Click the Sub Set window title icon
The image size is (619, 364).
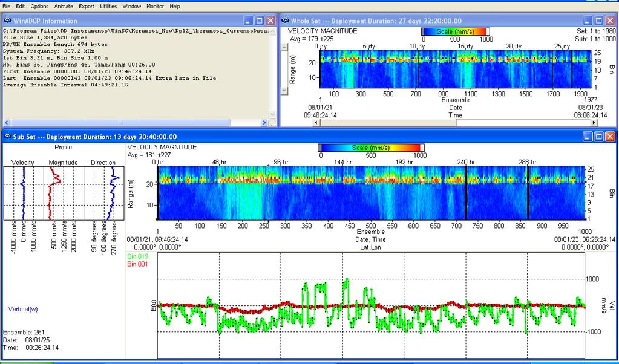pyautogui.click(x=8, y=137)
